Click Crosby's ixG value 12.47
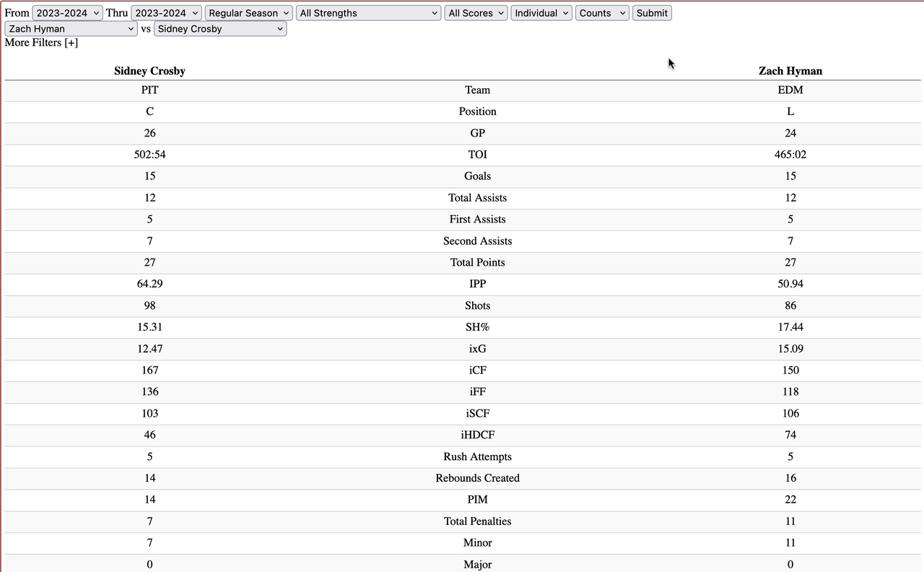 [149, 349]
